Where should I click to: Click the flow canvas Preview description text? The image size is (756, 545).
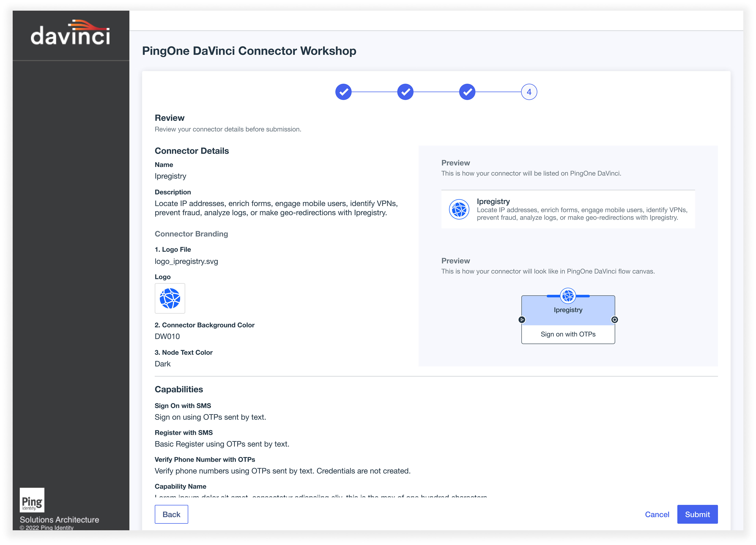click(x=548, y=271)
